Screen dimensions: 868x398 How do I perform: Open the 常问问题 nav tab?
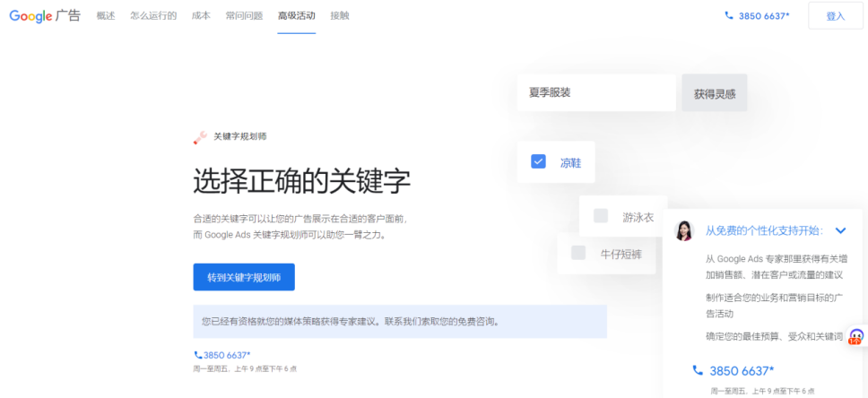(244, 15)
